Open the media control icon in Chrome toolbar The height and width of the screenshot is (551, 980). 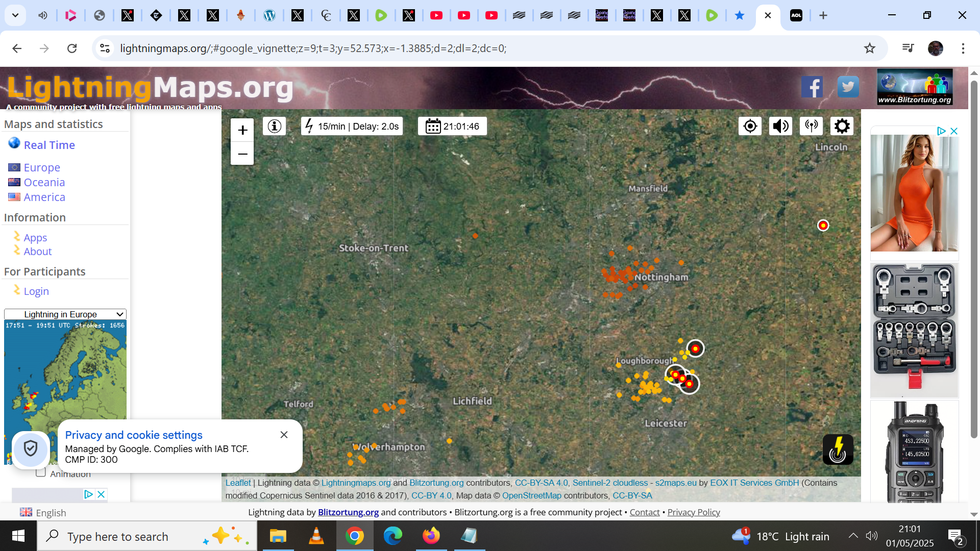pos(908,48)
